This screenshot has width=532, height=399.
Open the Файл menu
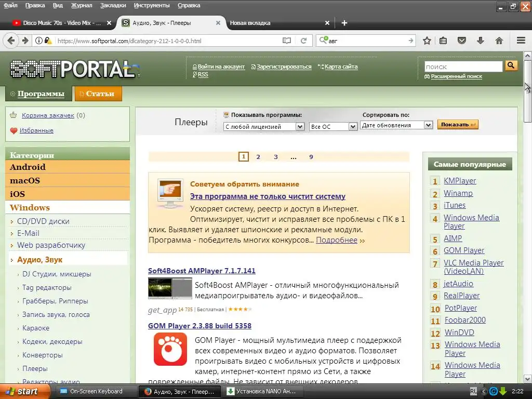pos(10,5)
